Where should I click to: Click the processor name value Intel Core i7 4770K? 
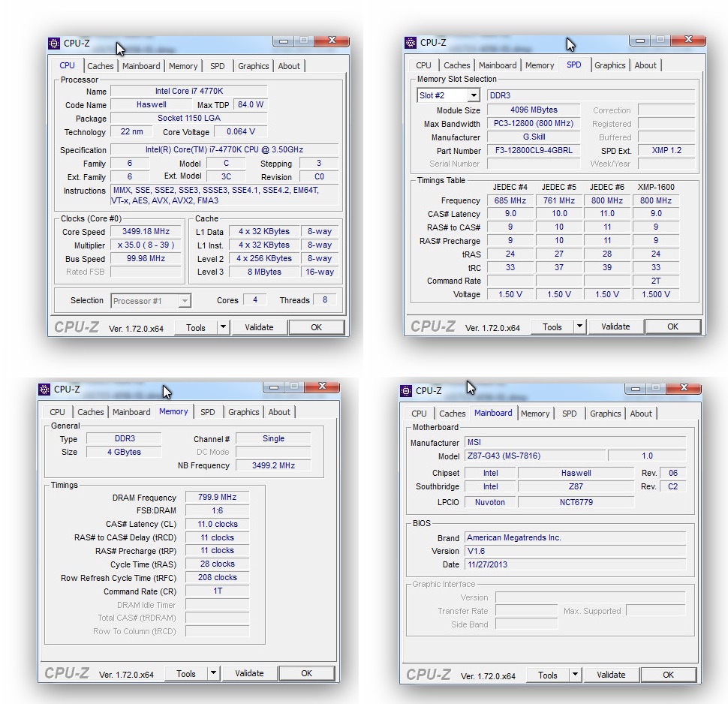pos(189,91)
